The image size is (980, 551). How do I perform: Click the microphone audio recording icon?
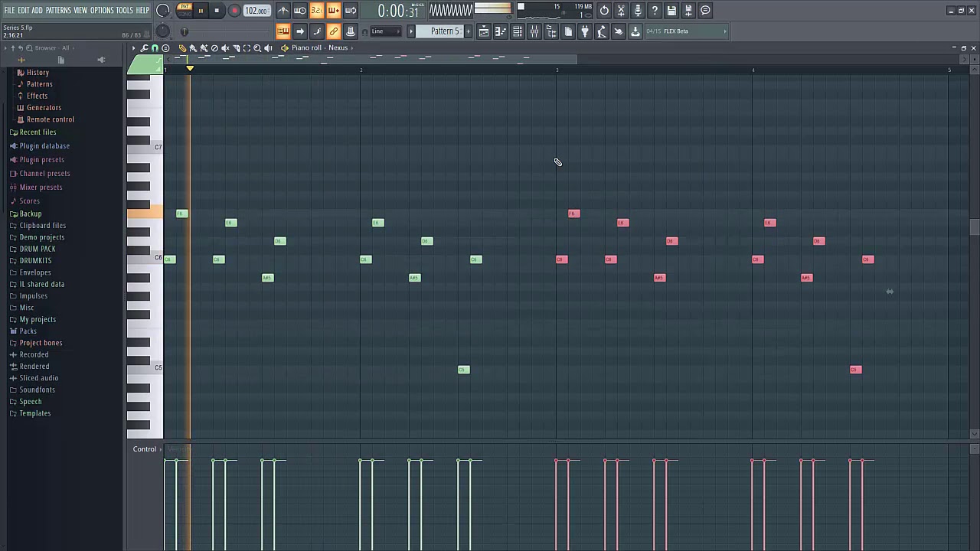pos(638,11)
